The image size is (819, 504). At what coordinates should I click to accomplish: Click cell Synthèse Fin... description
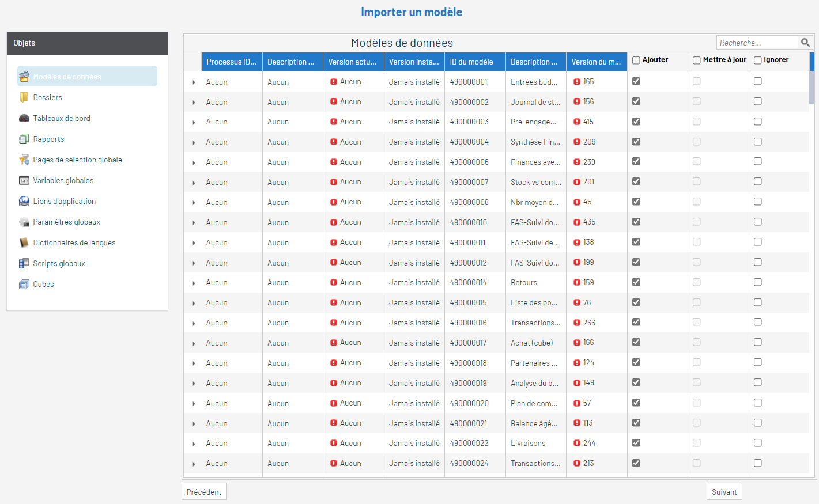coord(536,142)
